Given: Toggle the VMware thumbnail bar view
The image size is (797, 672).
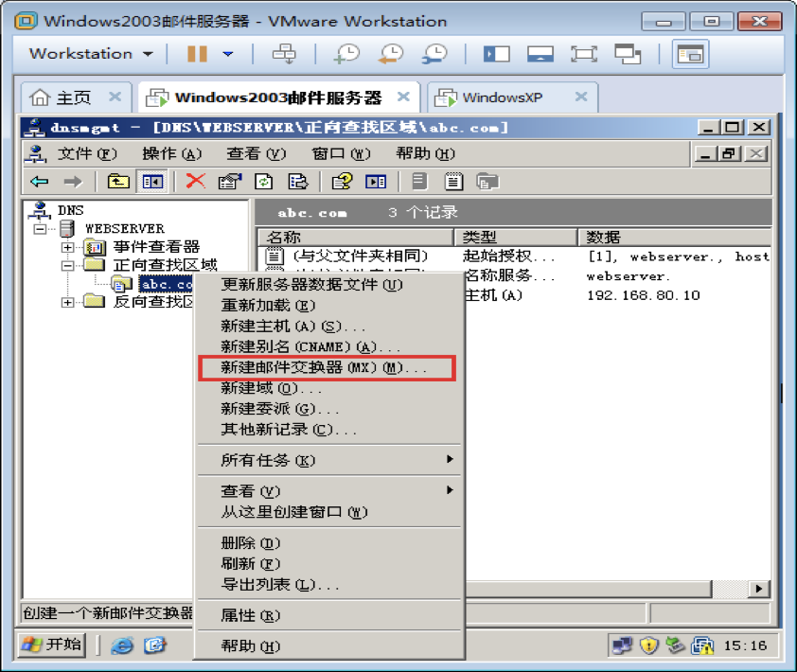Looking at the screenshot, I should 540,53.
